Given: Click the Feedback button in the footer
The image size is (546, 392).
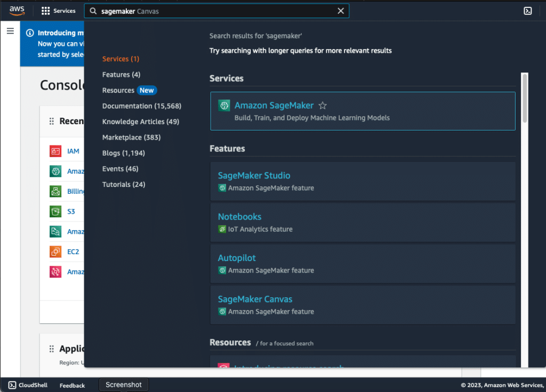Looking at the screenshot, I should click(72, 386).
